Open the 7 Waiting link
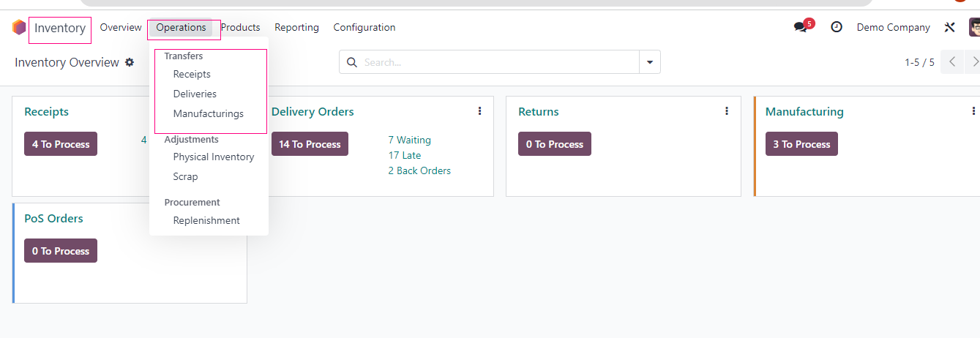 click(410, 140)
